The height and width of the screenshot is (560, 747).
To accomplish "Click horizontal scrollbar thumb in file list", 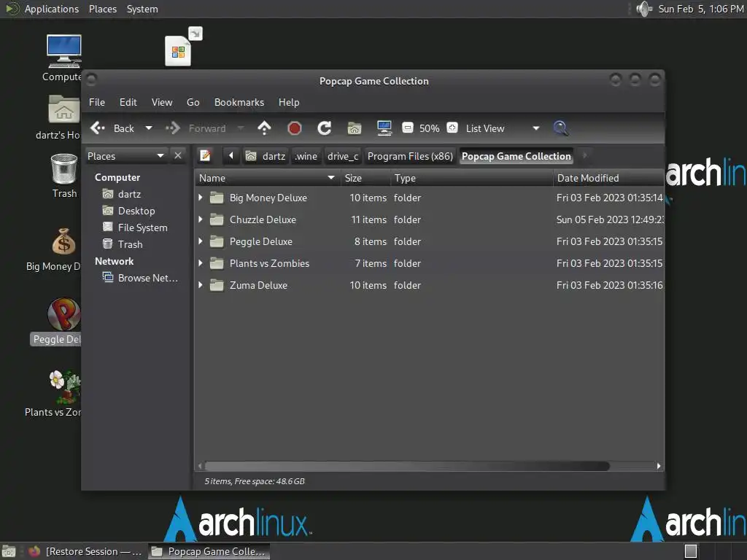I will pyautogui.click(x=407, y=466).
